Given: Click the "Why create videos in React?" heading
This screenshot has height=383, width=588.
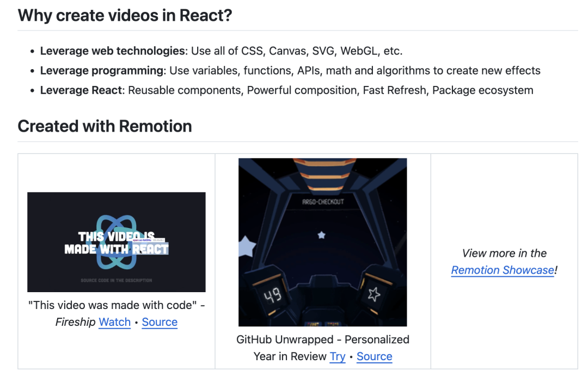Looking at the screenshot, I should (x=125, y=15).
